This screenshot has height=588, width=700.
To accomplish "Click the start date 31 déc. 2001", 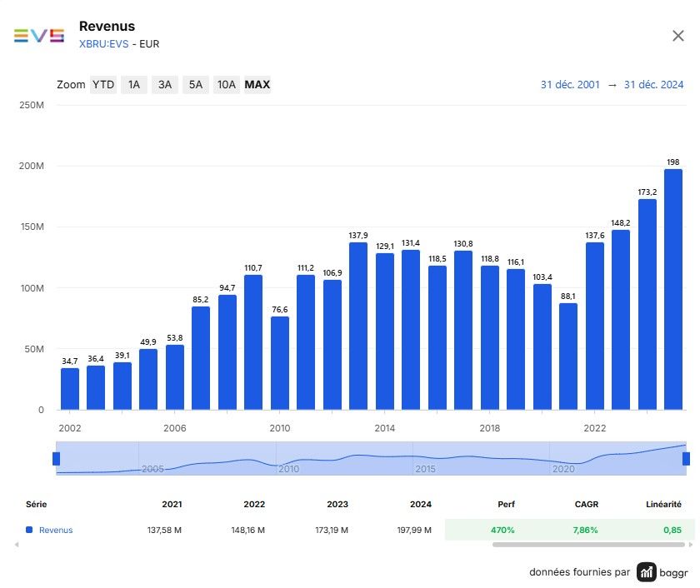I will (x=570, y=84).
